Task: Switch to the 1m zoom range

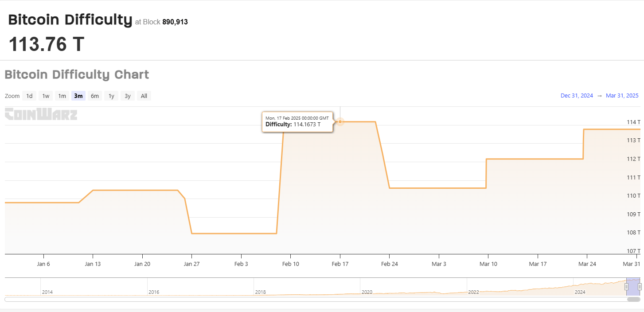Action: 62,96
